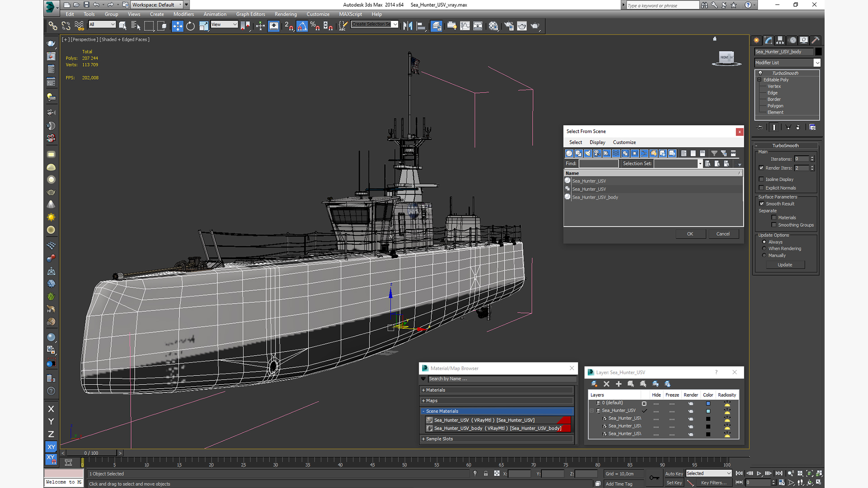The width and height of the screenshot is (868, 488).
Task: Open the Workspace Default dropdown
Action: (x=157, y=5)
